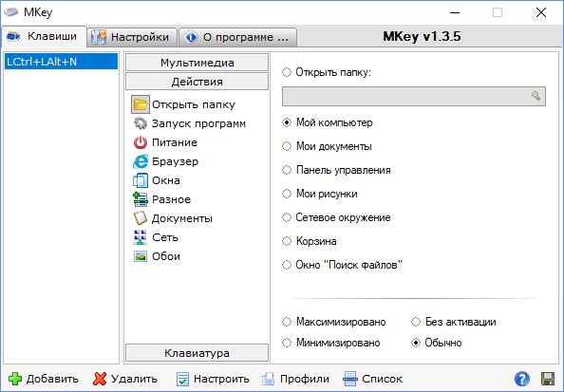Switch to the Настройки tab
Viewport: 564px width, 392px height.
coord(132,37)
